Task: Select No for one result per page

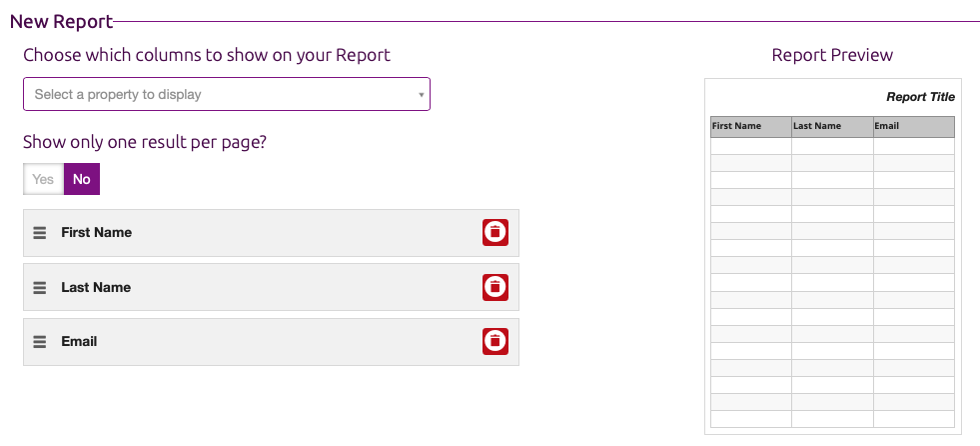Action: (x=82, y=179)
